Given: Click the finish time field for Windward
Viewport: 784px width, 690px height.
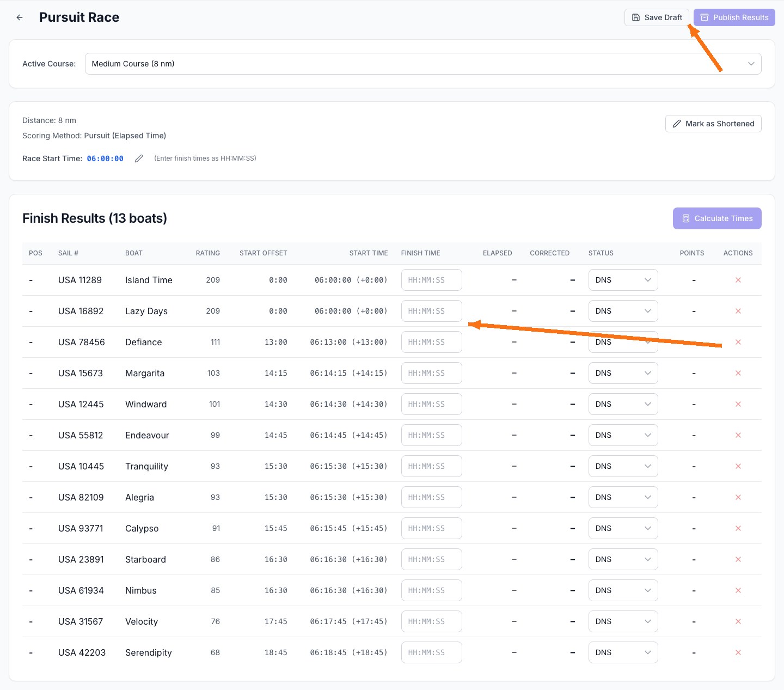Looking at the screenshot, I should click(x=431, y=404).
